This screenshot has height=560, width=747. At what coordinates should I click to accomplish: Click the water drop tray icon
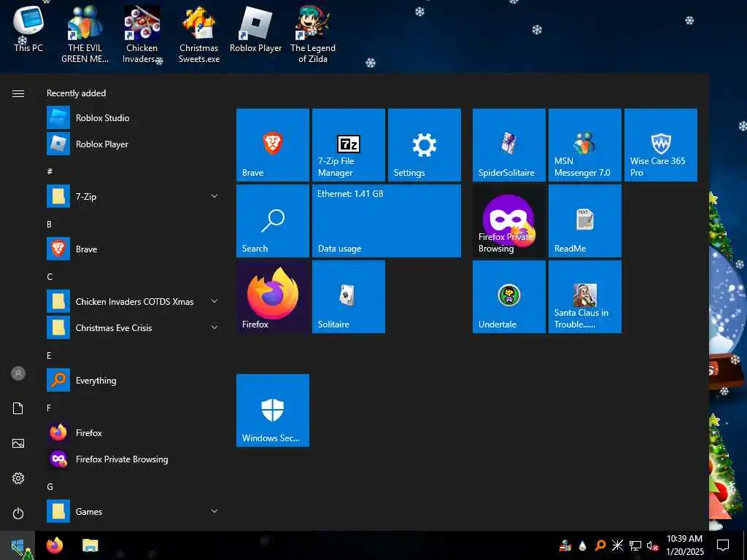click(x=582, y=545)
